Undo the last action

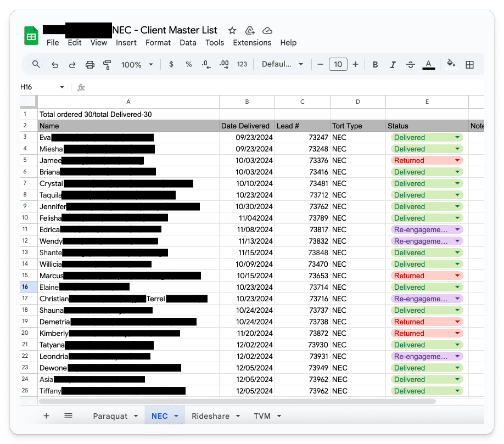coord(55,65)
